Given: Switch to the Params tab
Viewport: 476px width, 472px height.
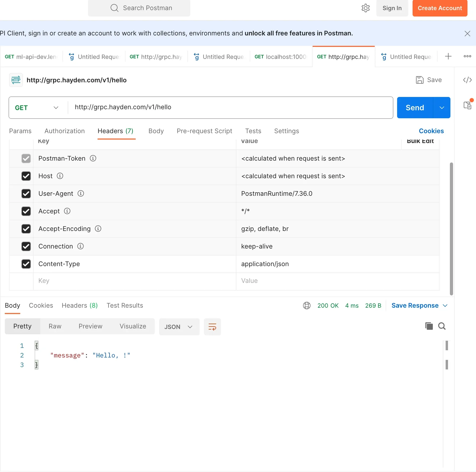Looking at the screenshot, I should click(x=20, y=131).
